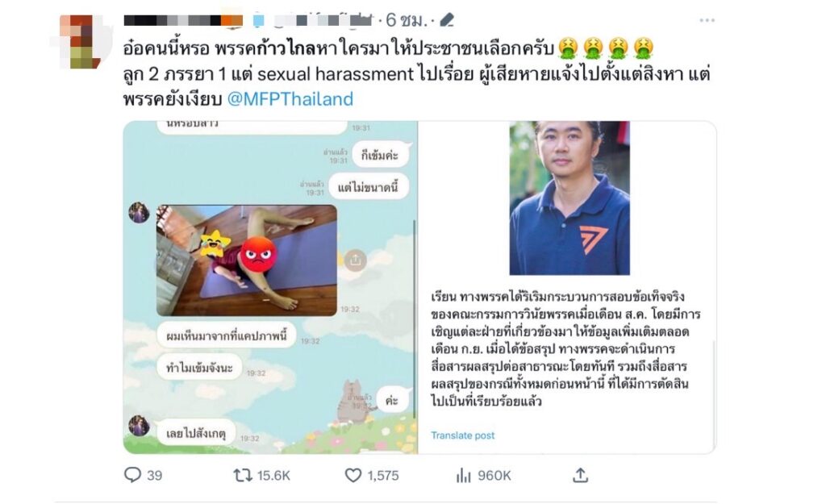Click the edited pencil icon near timestamp
This screenshot has width=826, height=504.
coord(447,20)
